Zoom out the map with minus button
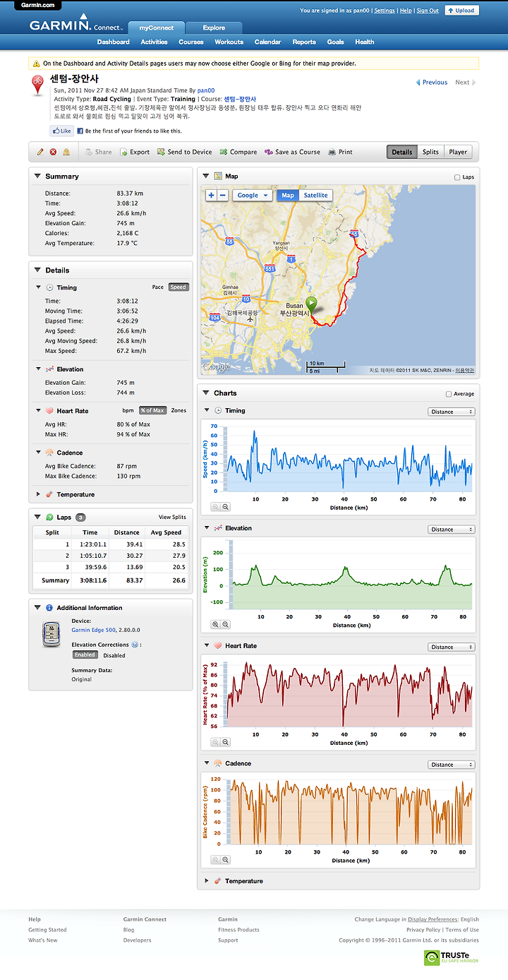Image resolution: width=508 pixels, height=980 pixels. 223,195
